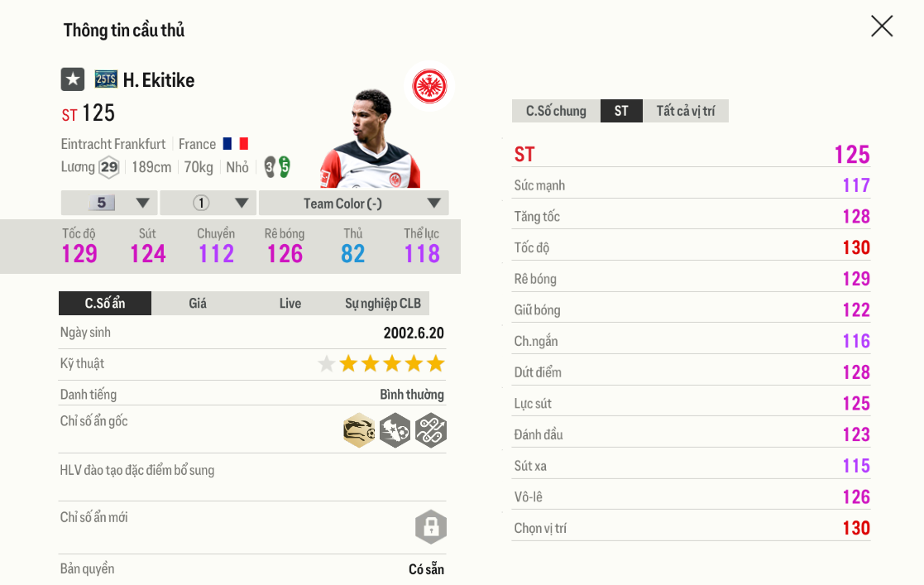Click the Eintracht Frankfurt club crest
Viewport: 924px width, 585px height.
(429, 86)
